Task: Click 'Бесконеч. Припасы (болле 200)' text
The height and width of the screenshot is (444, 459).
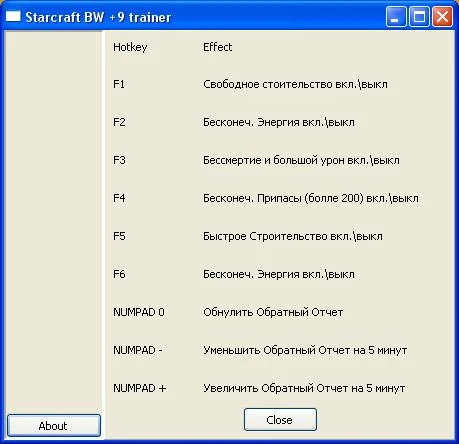Action: (x=283, y=198)
